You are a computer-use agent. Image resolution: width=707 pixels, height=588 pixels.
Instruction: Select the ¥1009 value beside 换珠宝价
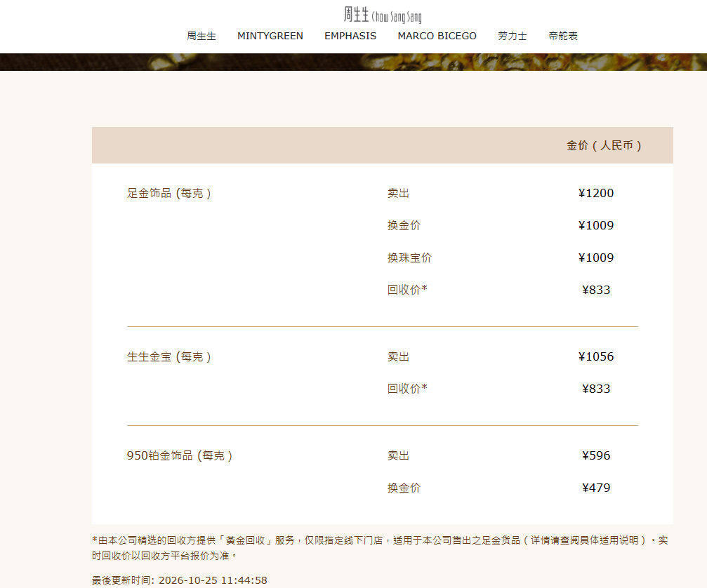pyautogui.click(x=596, y=258)
